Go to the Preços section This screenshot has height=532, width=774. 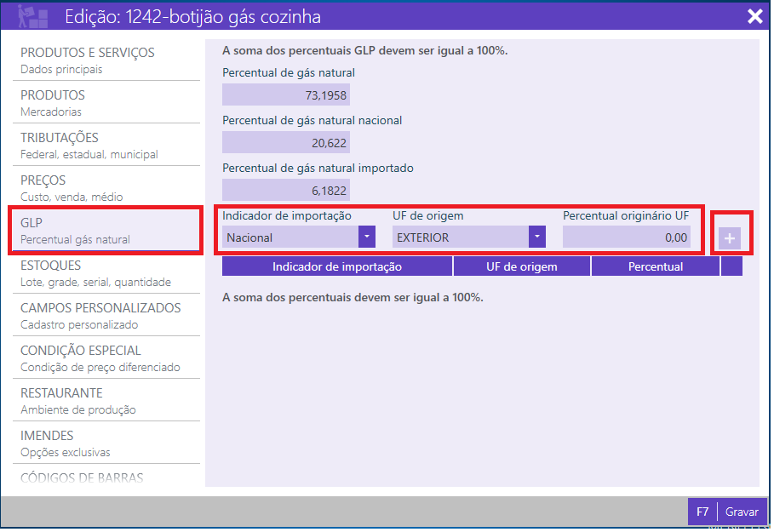[x=72, y=188]
